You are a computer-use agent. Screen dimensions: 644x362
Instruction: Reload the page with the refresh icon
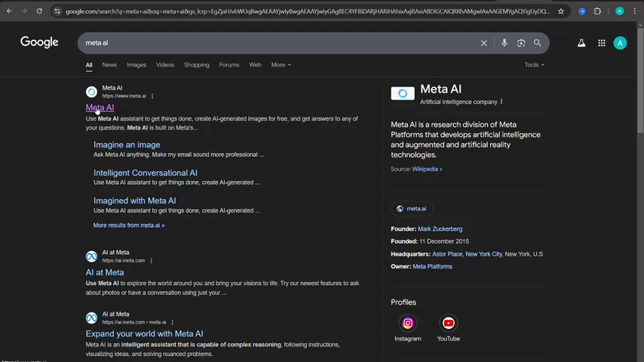39,11
